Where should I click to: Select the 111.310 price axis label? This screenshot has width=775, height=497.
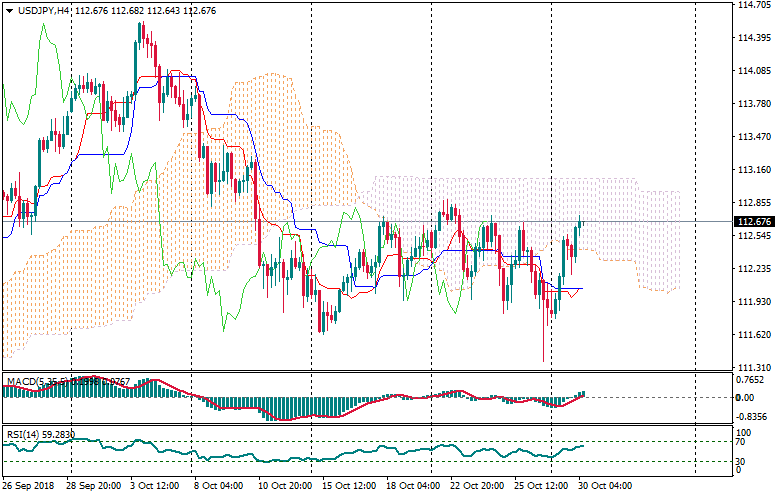click(751, 367)
